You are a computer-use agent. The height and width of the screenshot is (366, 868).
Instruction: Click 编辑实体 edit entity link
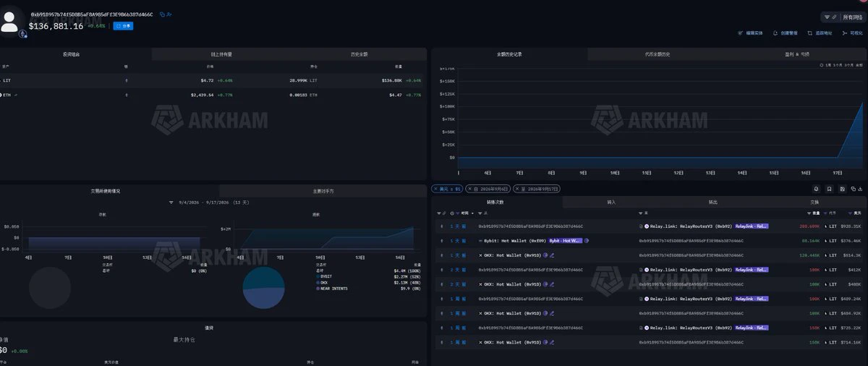tap(750, 33)
